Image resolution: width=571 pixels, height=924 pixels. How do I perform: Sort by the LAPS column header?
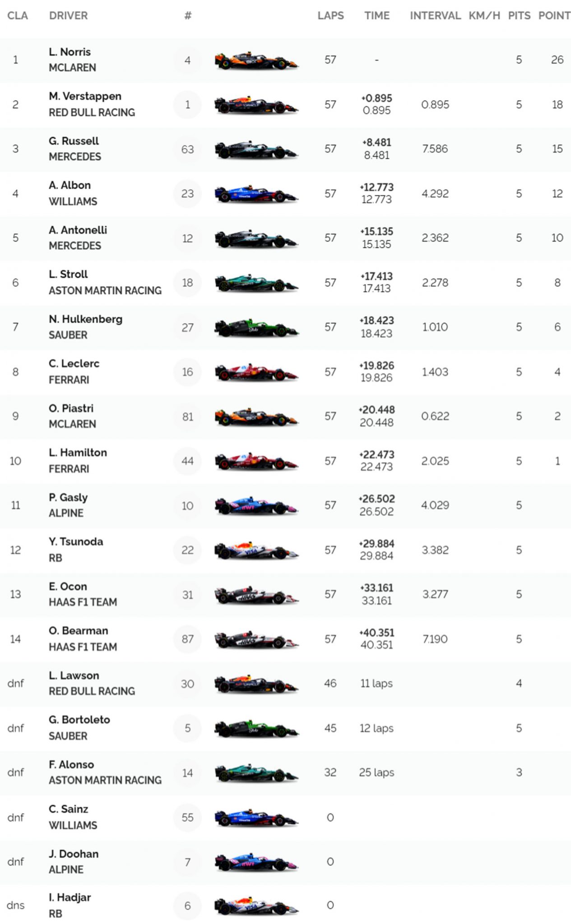(x=330, y=16)
